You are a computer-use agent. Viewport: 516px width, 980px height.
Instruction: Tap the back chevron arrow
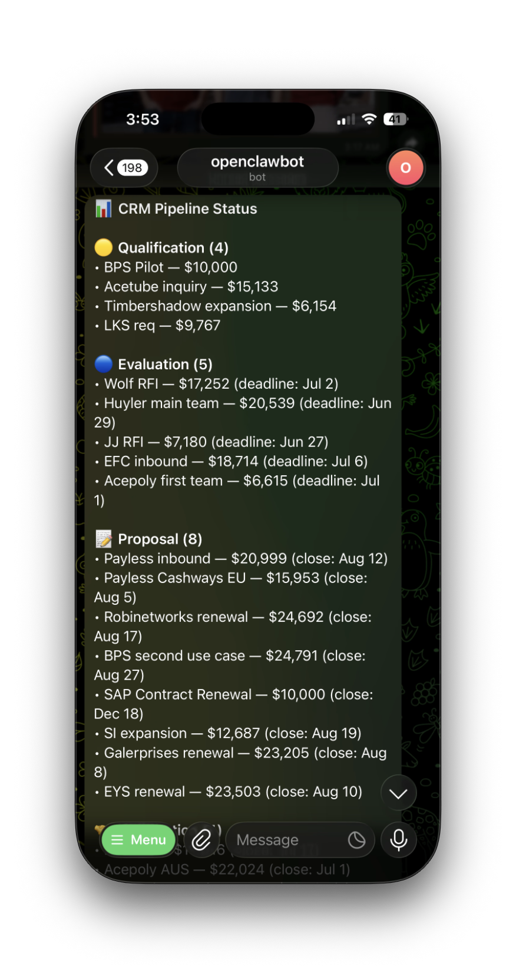tap(109, 168)
